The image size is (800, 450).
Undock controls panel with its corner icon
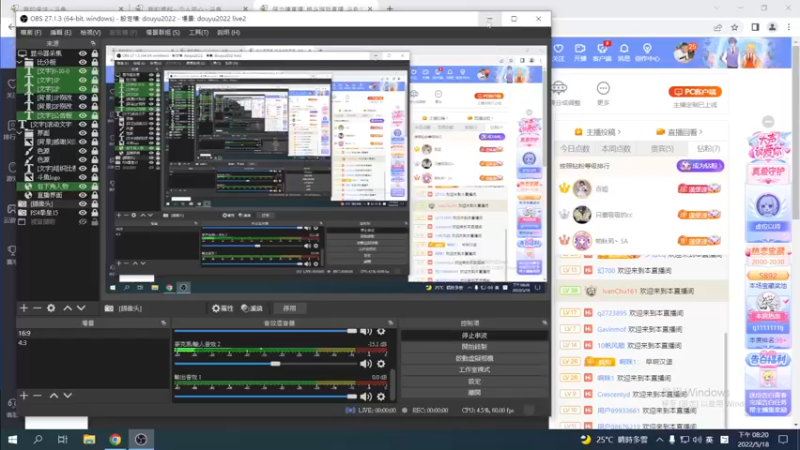coord(544,323)
